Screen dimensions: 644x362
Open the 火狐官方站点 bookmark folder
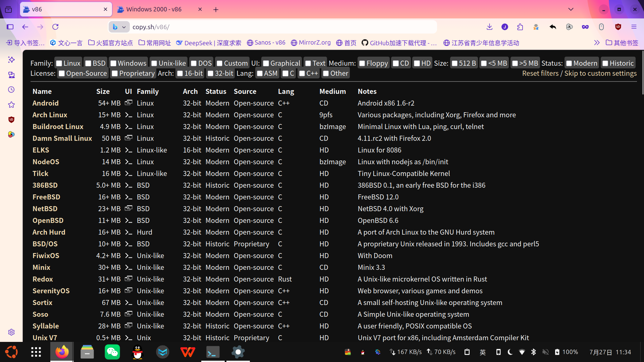click(111, 43)
